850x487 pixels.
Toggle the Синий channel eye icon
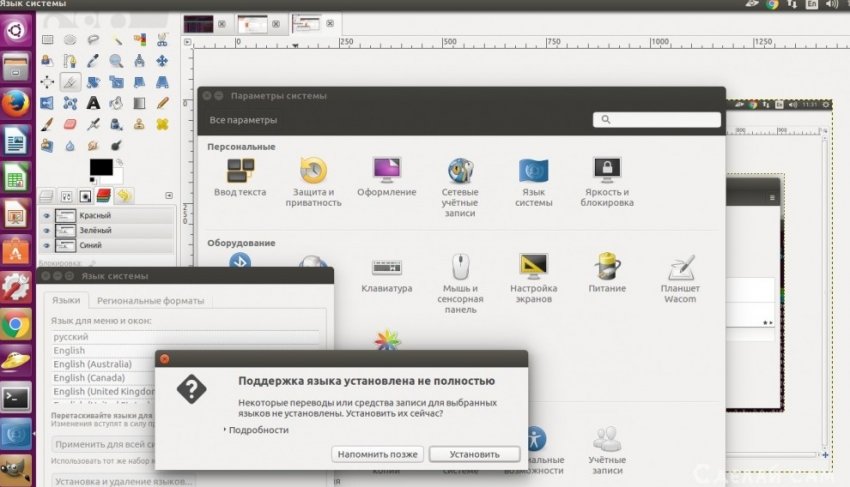point(46,246)
